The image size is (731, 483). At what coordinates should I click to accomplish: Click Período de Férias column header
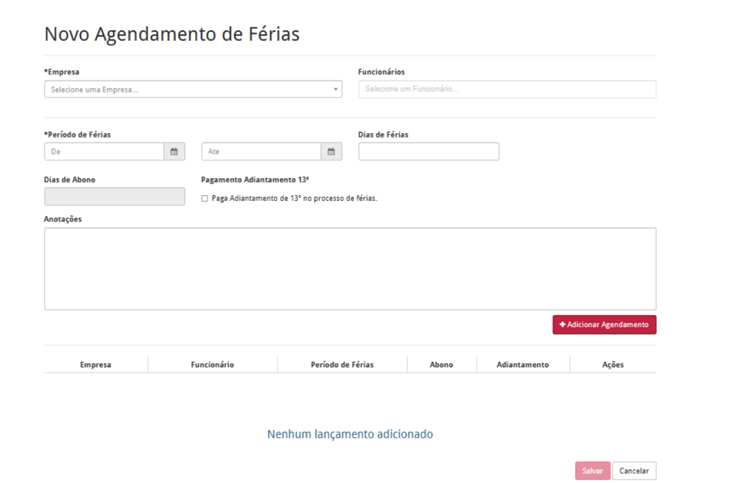pyautogui.click(x=342, y=365)
